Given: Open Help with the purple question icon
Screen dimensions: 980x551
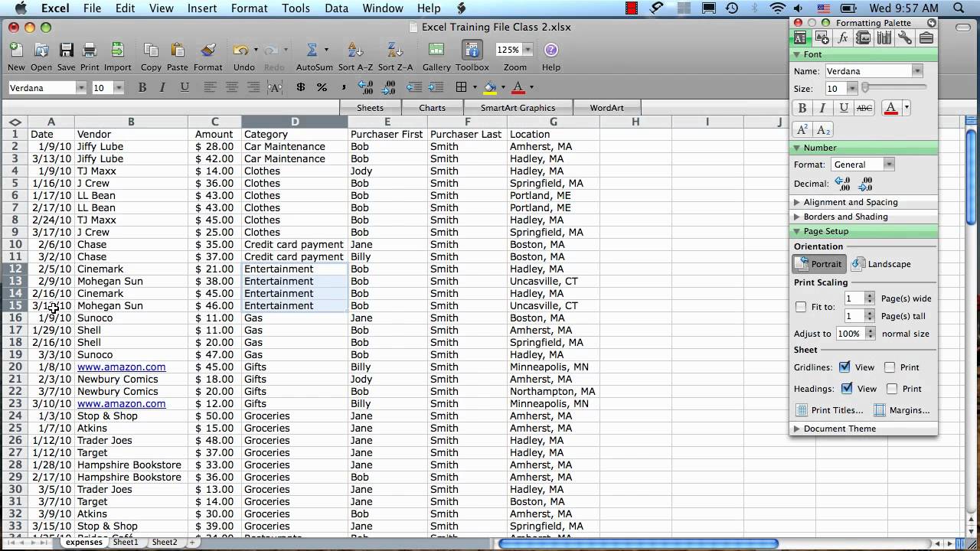Looking at the screenshot, I should (x=550, y=50).
